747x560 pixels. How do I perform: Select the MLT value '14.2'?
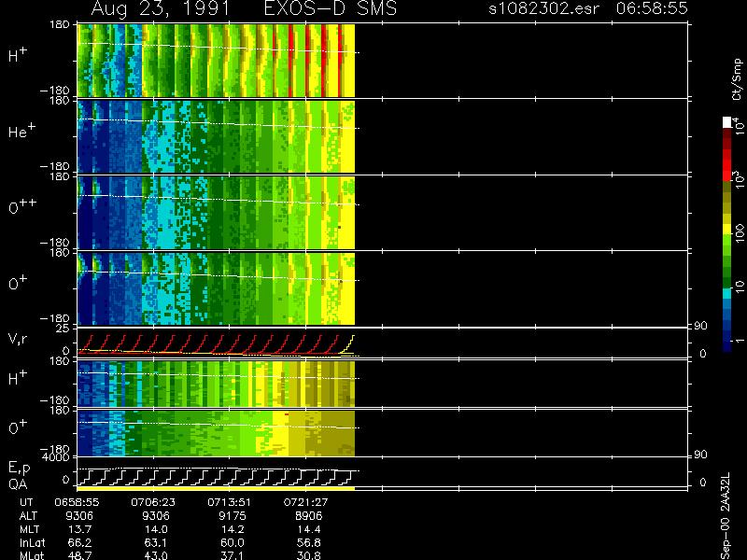click(x=233, y=529)
